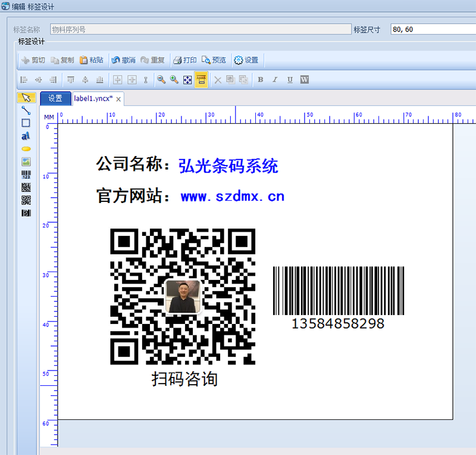
Task: Click the same-height sizing icon
Action: 132,80
